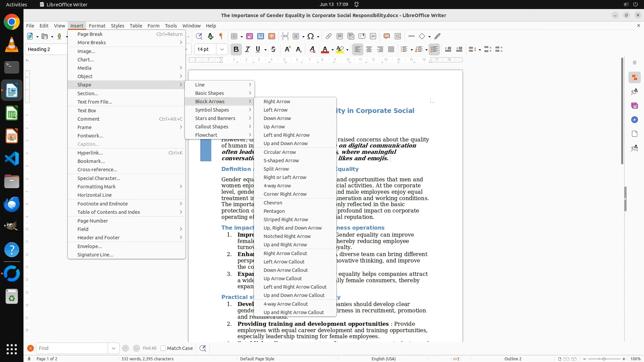Click the Justified alignment icon

pyautogui.click(x=391, y=49)
